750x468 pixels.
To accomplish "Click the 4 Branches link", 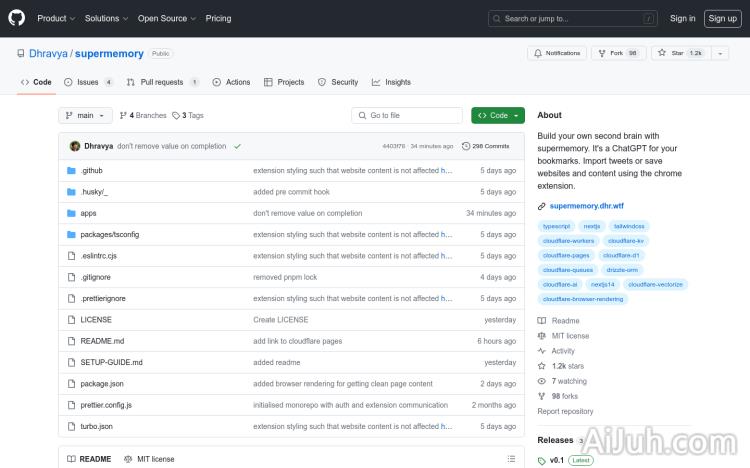I will (143, 116).
